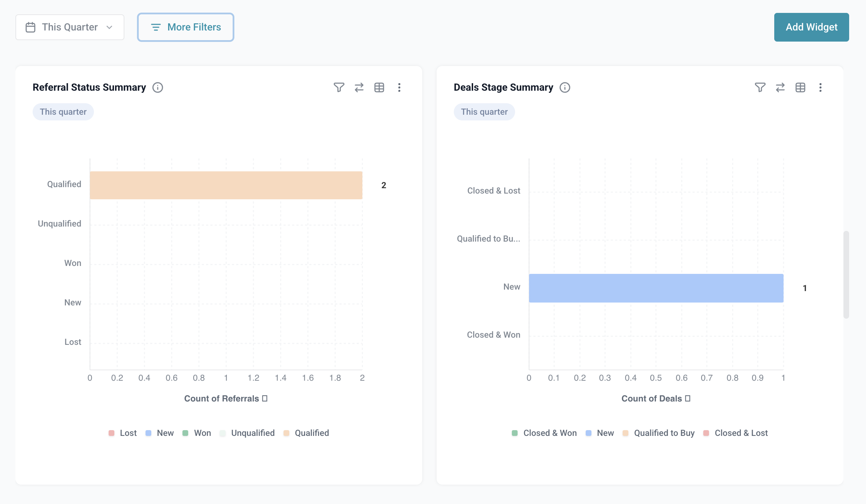Click the vertical scrollbar on the right
Viewport: 866px width, 504px height.
[846, 275]
